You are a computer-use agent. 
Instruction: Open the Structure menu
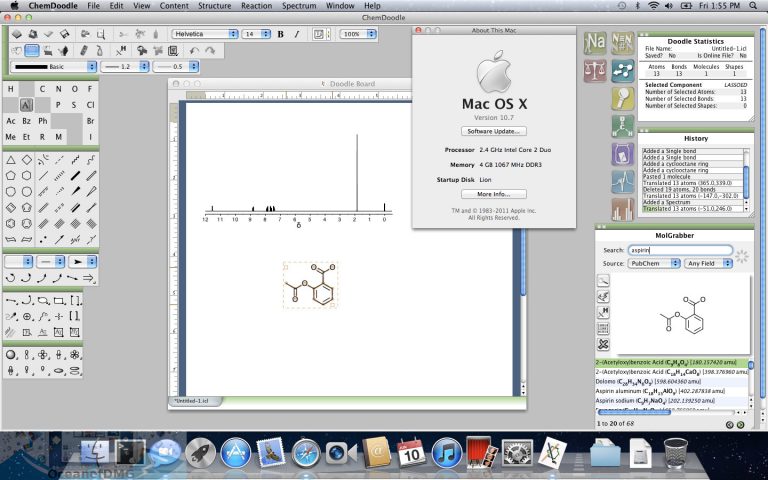(215, 6)
